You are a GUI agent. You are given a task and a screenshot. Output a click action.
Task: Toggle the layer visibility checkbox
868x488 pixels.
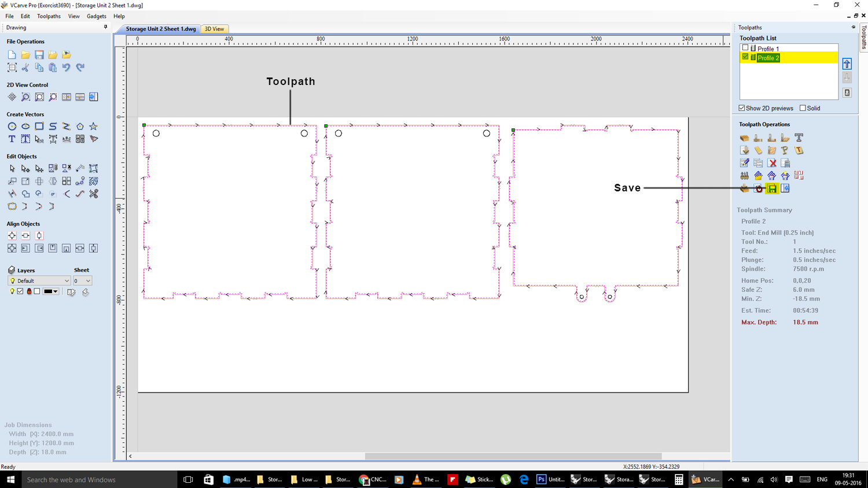[x=20, y=291]
